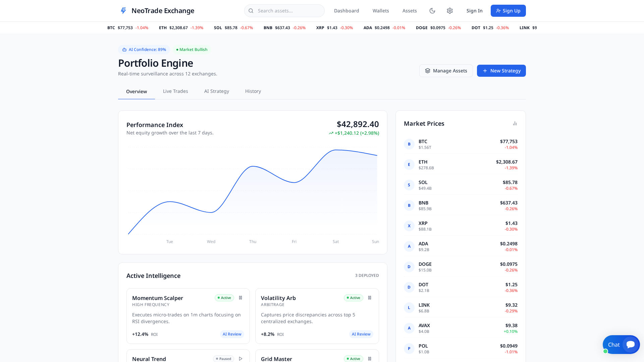Click DOGE in the ticker strip

[438, 28]
